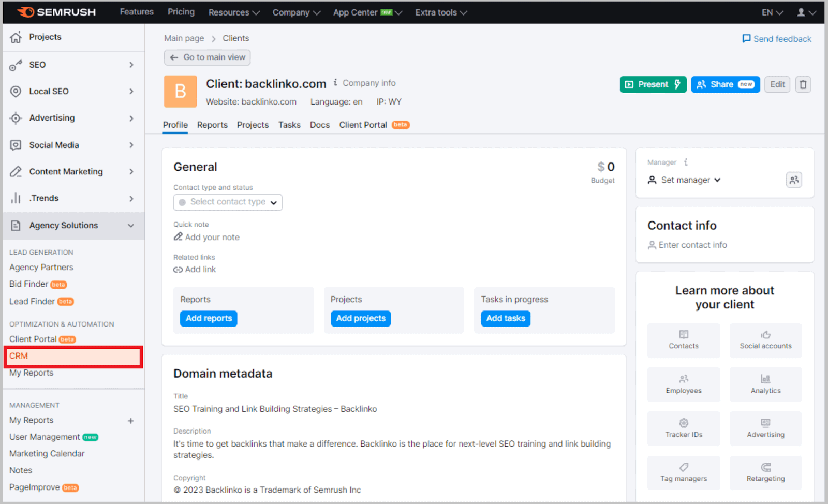Open Retargeting tile
828x504 pixels.
(765, 473)
